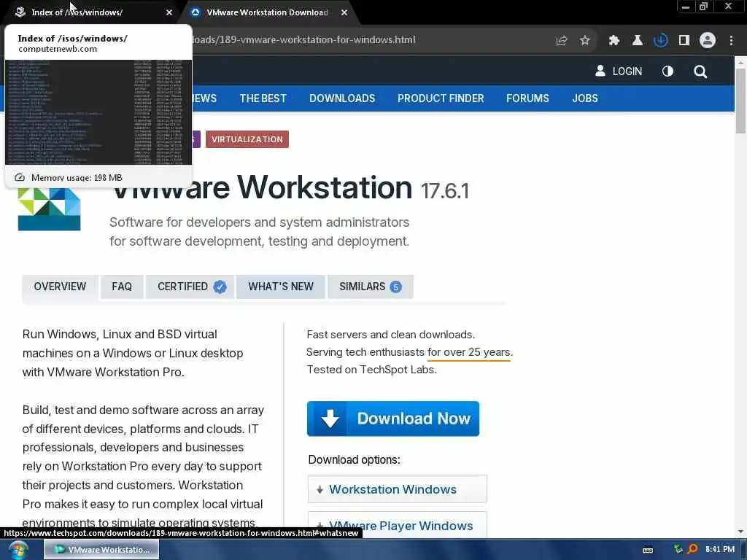Click the tab preview thumbnail of isos index
747x560 pixels.
point(98,112)
